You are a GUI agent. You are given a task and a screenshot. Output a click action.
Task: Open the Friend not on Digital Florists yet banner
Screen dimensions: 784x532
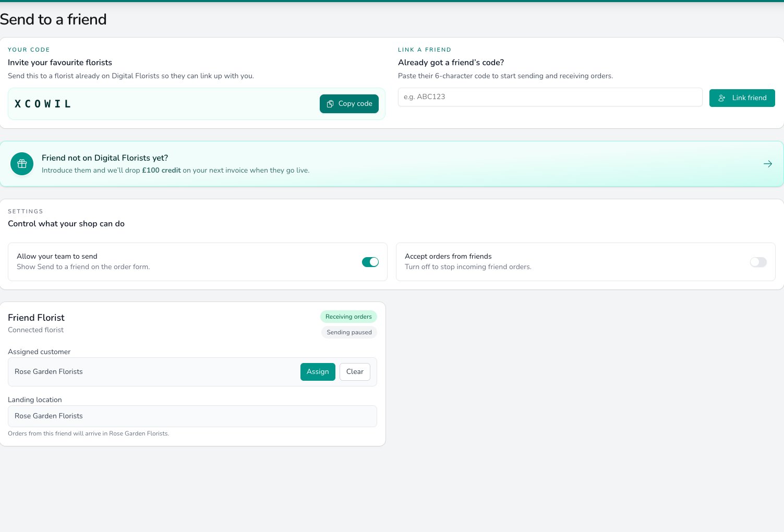pyautogui.click(x=392, y=164)
